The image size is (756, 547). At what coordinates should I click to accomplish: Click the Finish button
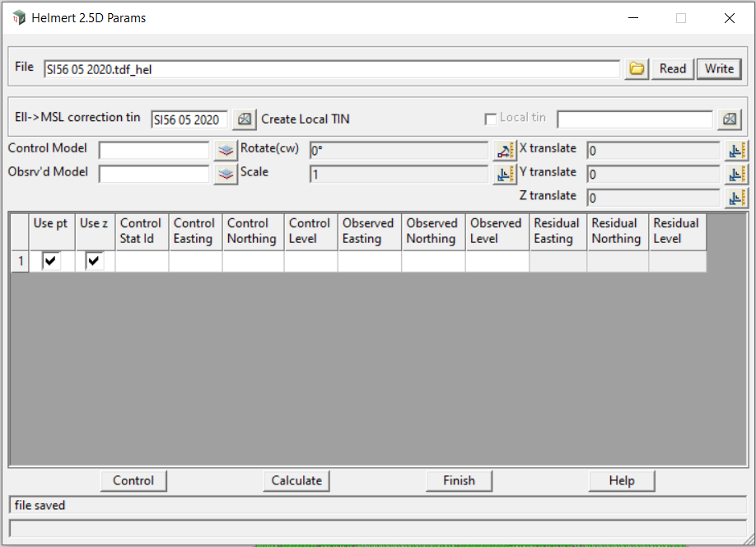point(459,480)
